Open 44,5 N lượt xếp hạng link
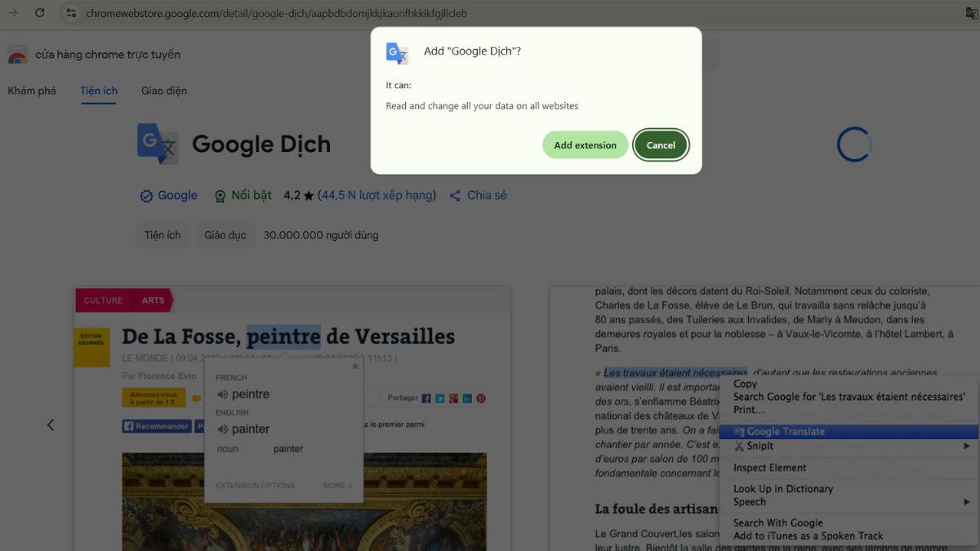This screenshot has height=551, width=980. tap(376, 195)
